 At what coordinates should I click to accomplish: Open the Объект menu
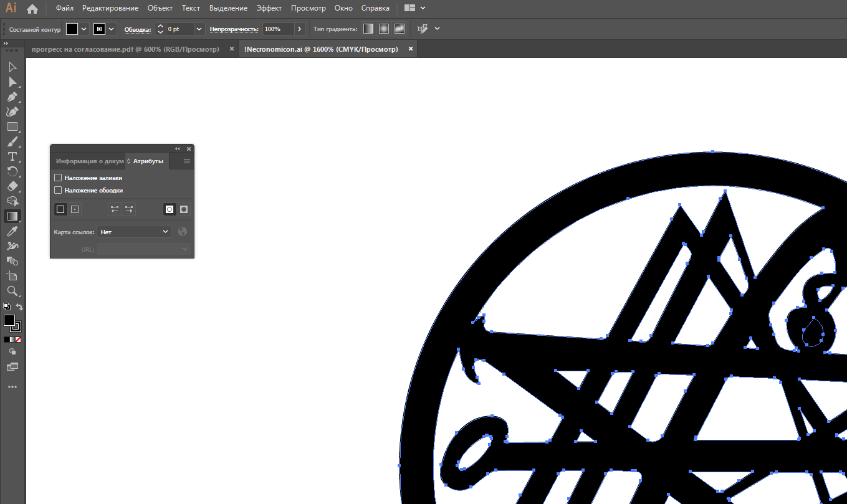pos(160,8)
